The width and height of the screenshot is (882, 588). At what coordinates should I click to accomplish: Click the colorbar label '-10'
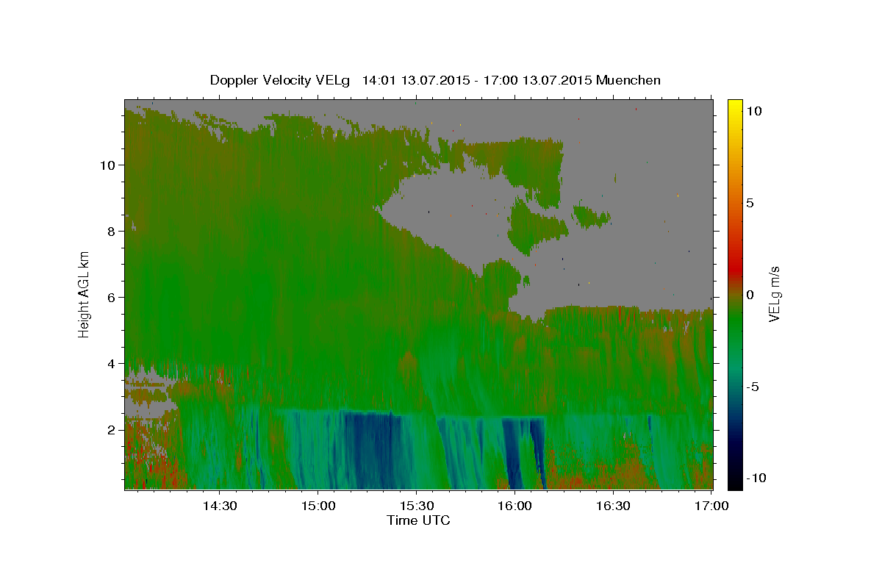[758, 478]
